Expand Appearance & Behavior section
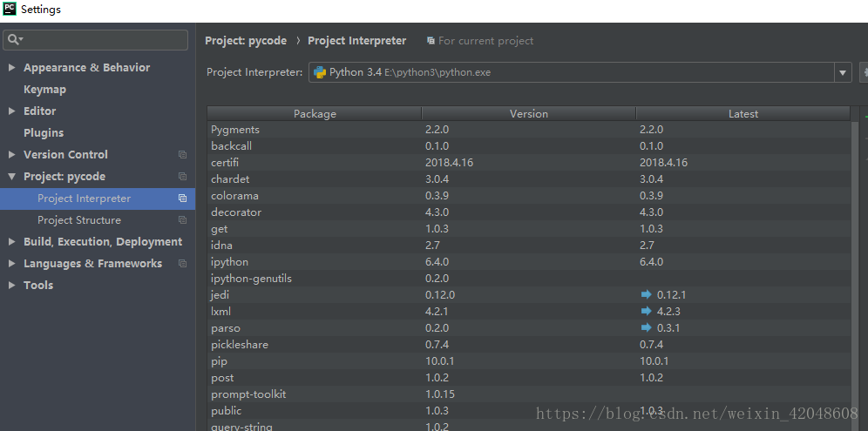The image size is (868, 431). 11,68
